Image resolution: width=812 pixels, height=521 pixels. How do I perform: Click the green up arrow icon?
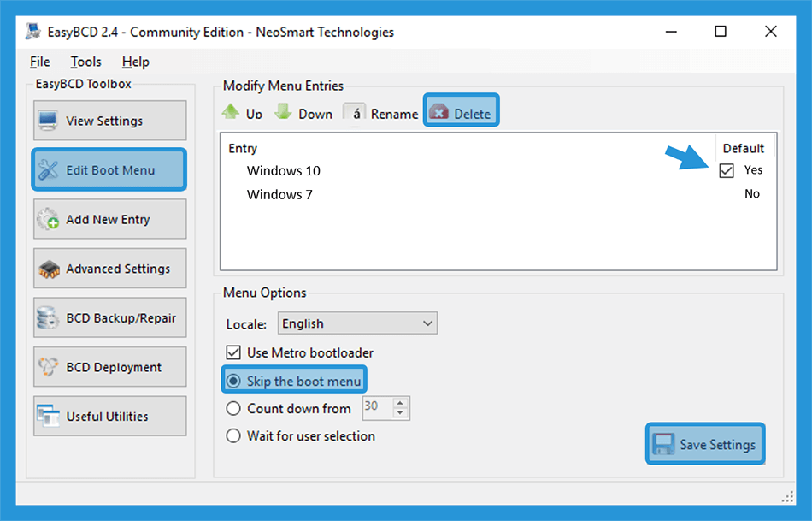tap(231, 111)
